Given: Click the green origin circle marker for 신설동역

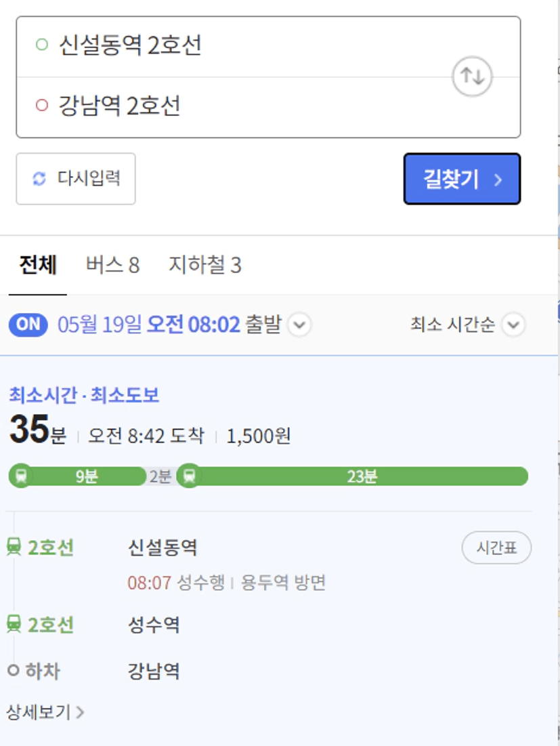Looking at the screenshot, I should coord(41,45).
